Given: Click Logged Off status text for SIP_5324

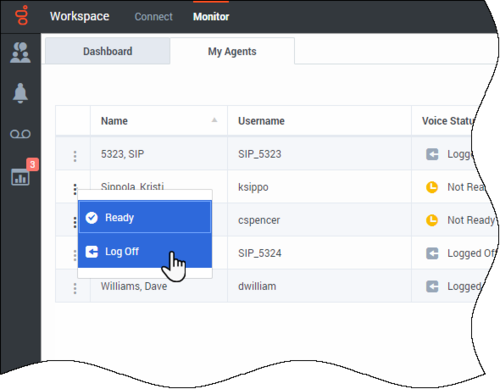Looking at the screenshot, I should coord(472,253).
